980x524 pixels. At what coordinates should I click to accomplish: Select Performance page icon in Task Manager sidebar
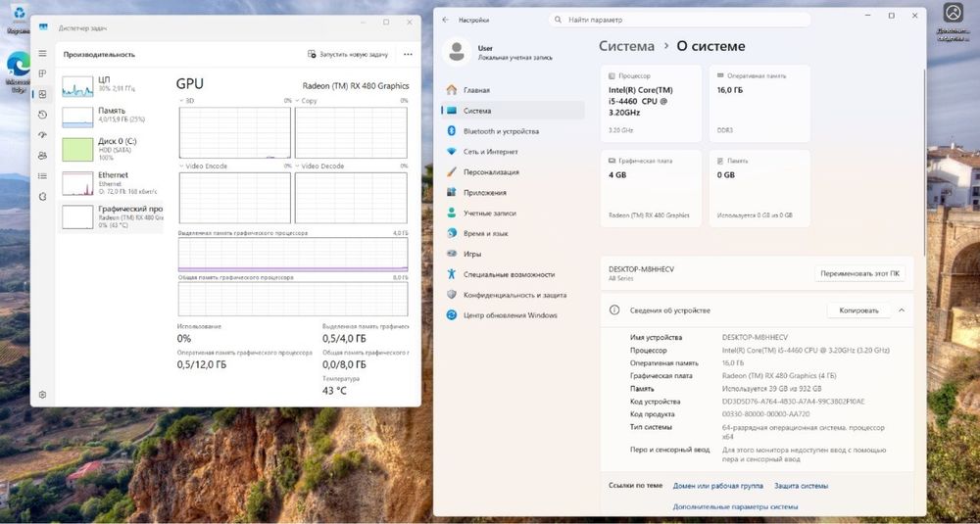[42, 94]
